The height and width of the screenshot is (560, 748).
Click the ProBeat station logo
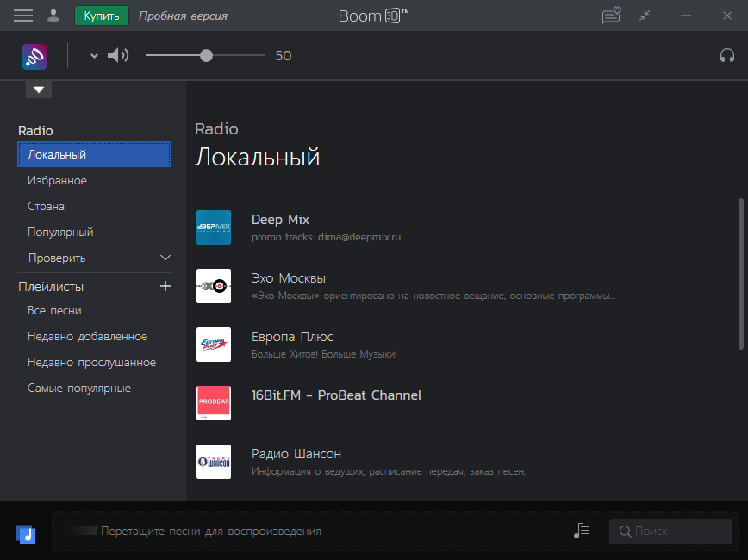click(x=214, y=403)
